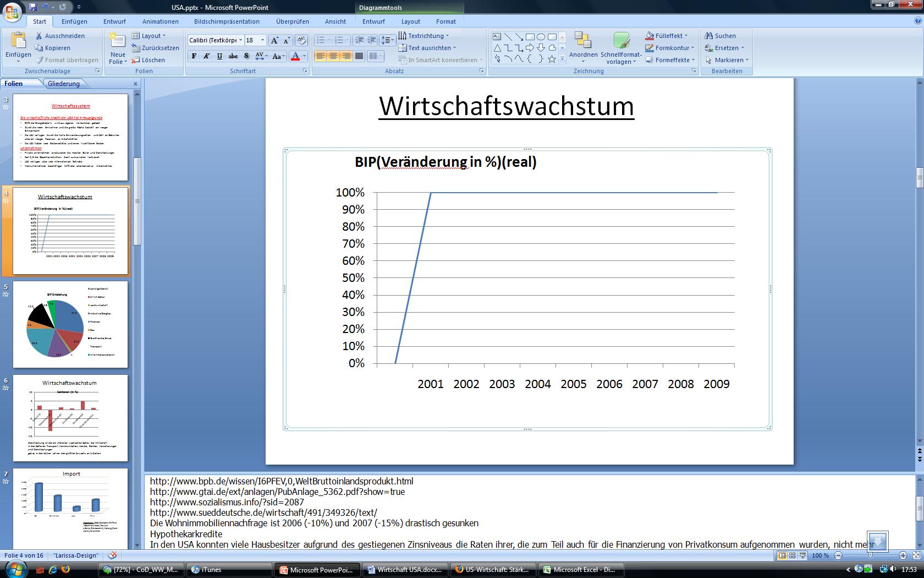The image size is (924, 578).
Task: Align text right
Action: [x=346, y=56]
